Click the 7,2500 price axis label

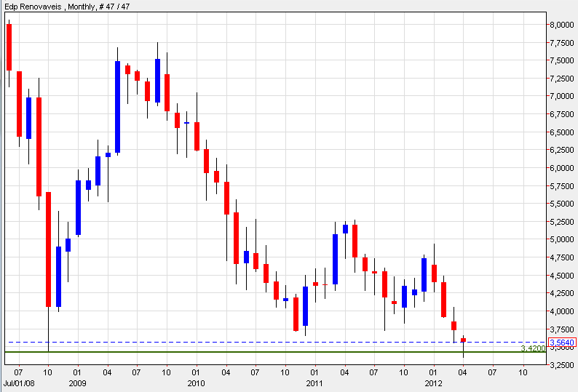click(562, 79)
